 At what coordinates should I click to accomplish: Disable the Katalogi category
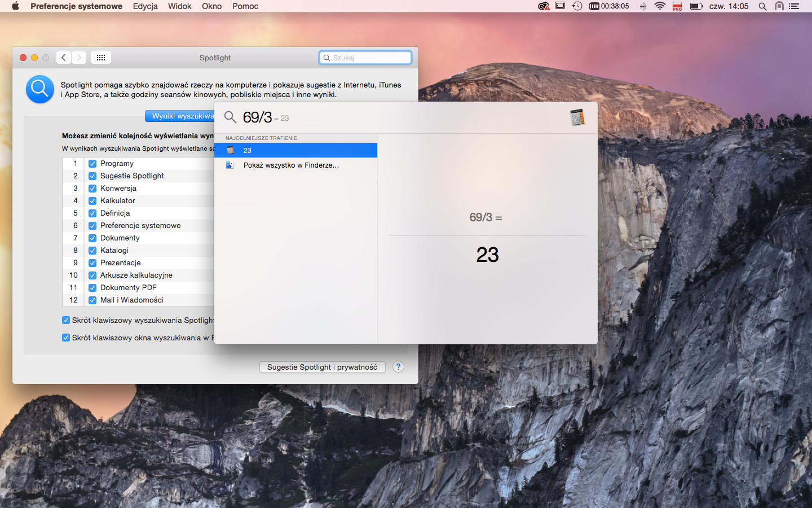[x=92, y=251]
